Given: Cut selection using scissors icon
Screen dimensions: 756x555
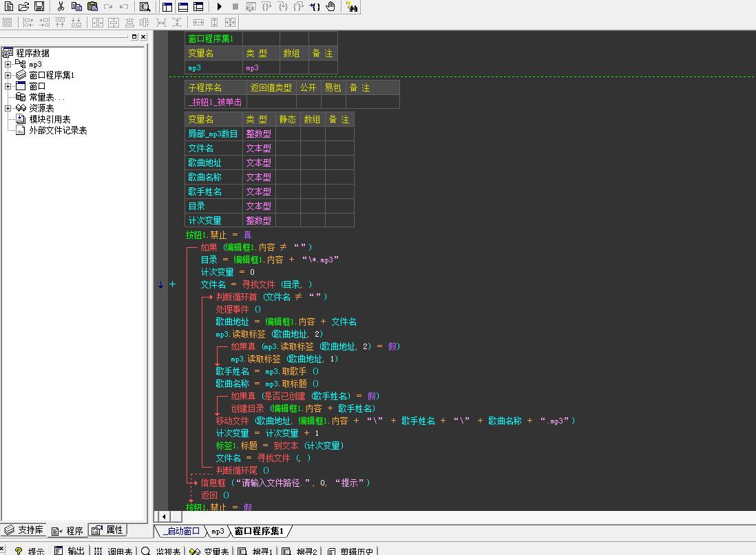Looking at the screenshot, I should pos(61,6).
